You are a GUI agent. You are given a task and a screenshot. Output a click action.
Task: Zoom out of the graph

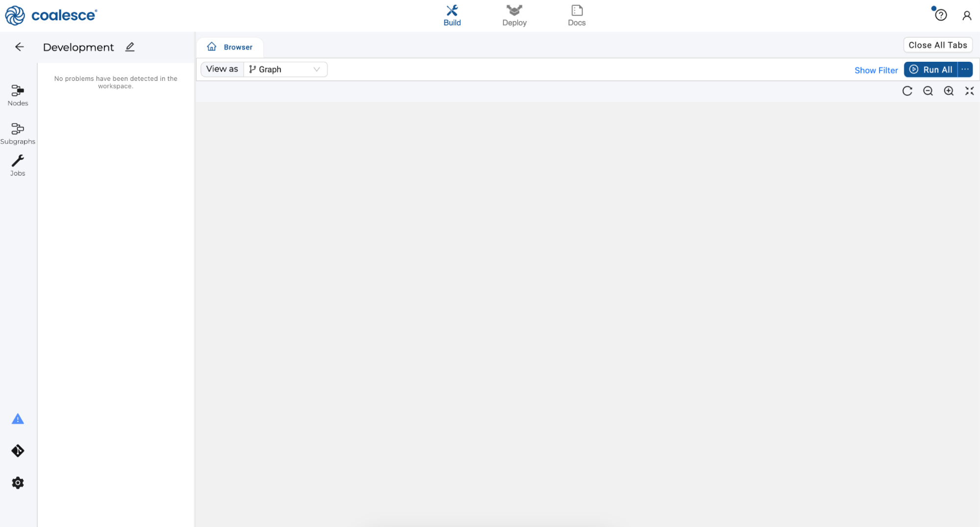pyautogui.click(x=928, y=91)
